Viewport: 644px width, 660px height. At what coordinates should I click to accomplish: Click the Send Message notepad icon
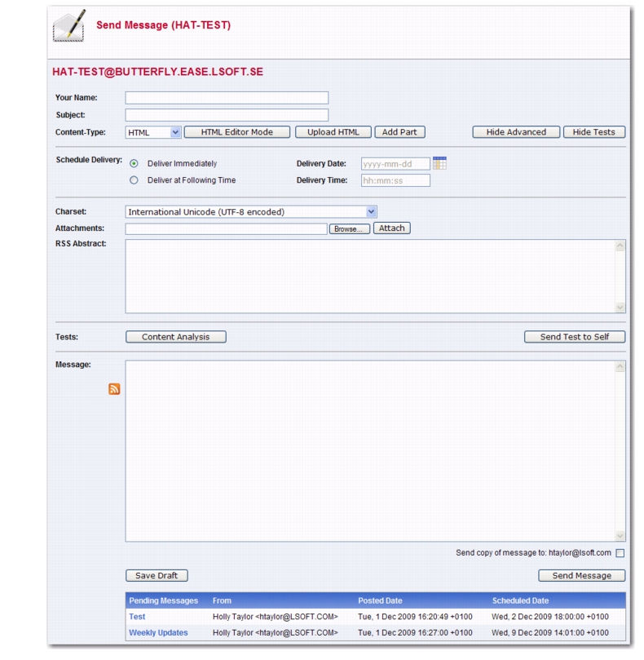pos(69,27)
